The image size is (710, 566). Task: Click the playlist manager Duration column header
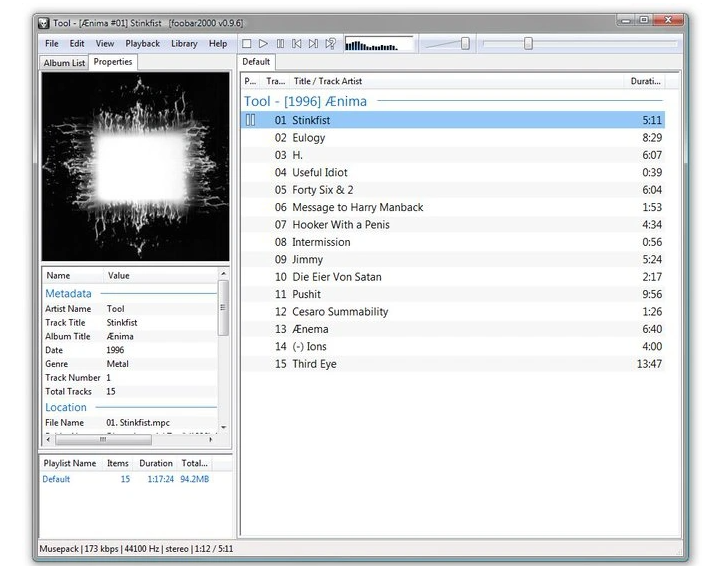[156, 463]
